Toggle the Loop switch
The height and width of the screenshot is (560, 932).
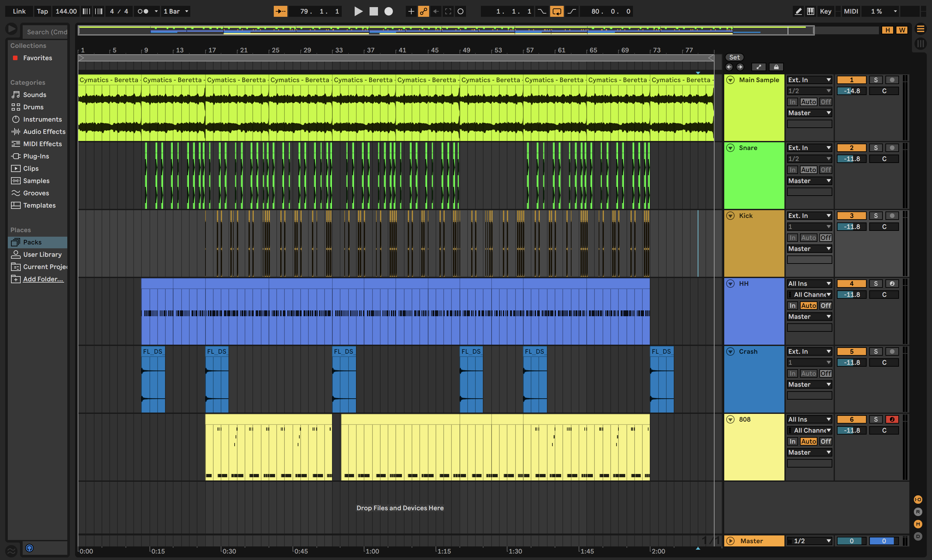[557, 11]
